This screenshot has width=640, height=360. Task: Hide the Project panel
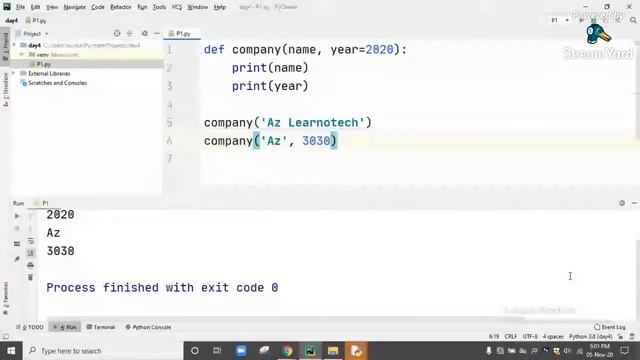tap(157, 33)
